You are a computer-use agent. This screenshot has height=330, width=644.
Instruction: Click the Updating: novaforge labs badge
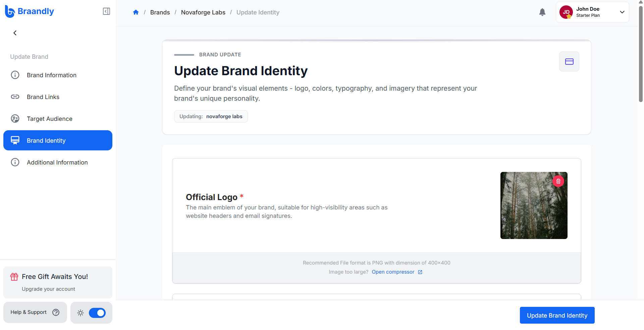[x=211, y=116]
